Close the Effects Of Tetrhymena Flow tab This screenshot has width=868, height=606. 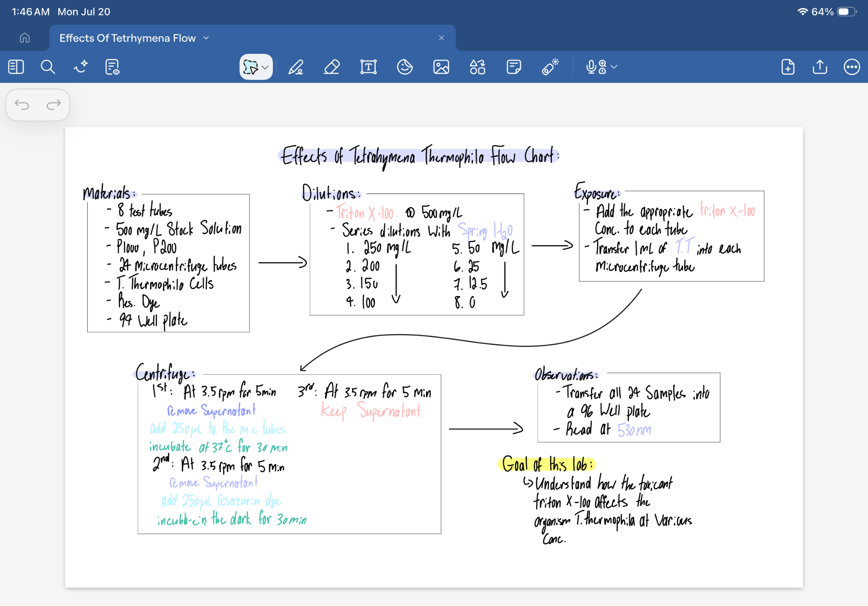[x=442, y=38]
